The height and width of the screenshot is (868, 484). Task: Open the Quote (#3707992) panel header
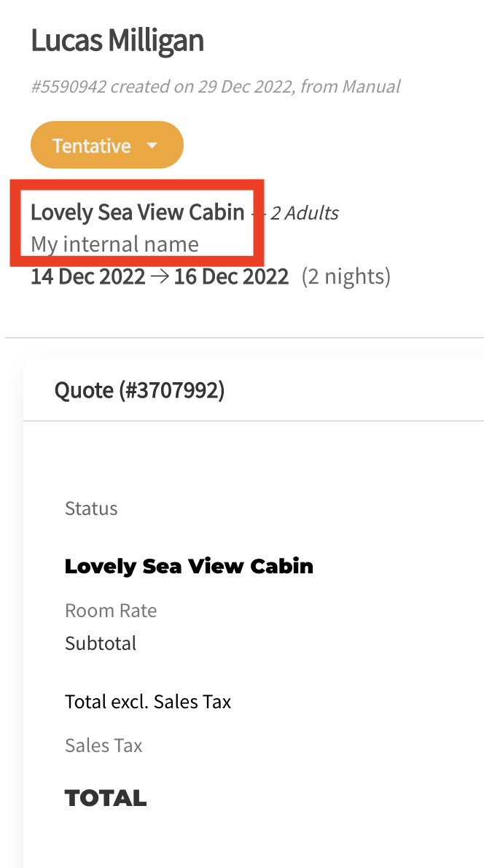click(139, 391)
